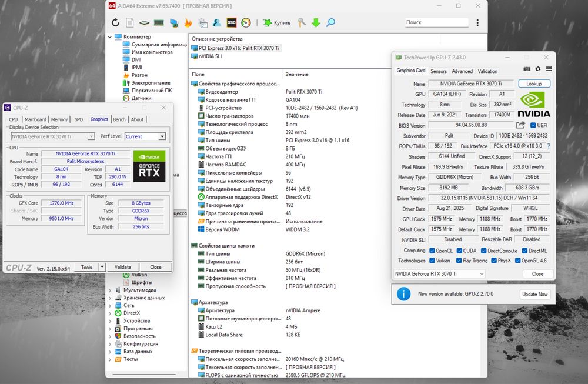Screen dimensions: 588x384
Task: Open the OSD panel icon in AIDA64
Action: tap(231, 22)
